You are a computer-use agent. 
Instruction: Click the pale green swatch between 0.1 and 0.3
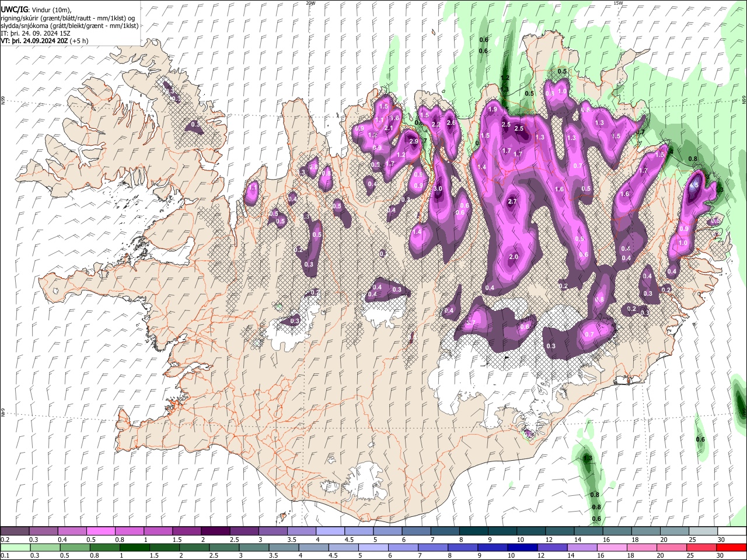(16, 548)
